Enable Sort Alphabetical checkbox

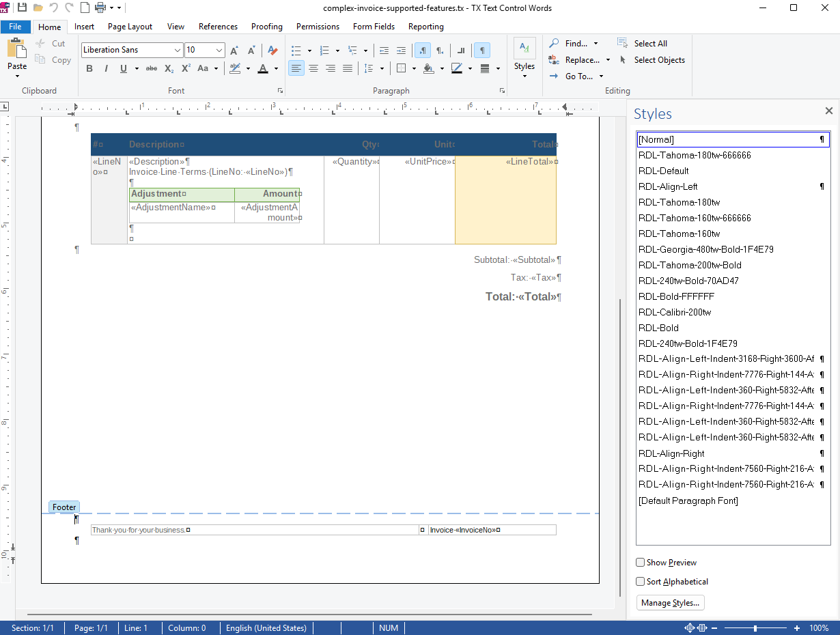pos(641,582)
